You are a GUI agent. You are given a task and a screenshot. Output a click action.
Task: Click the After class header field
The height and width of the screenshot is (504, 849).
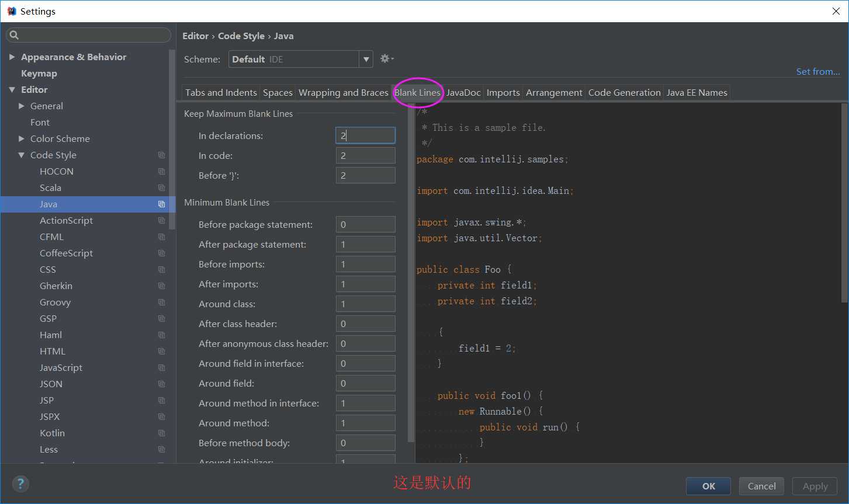pyautogui.click(x=366, y=324)
